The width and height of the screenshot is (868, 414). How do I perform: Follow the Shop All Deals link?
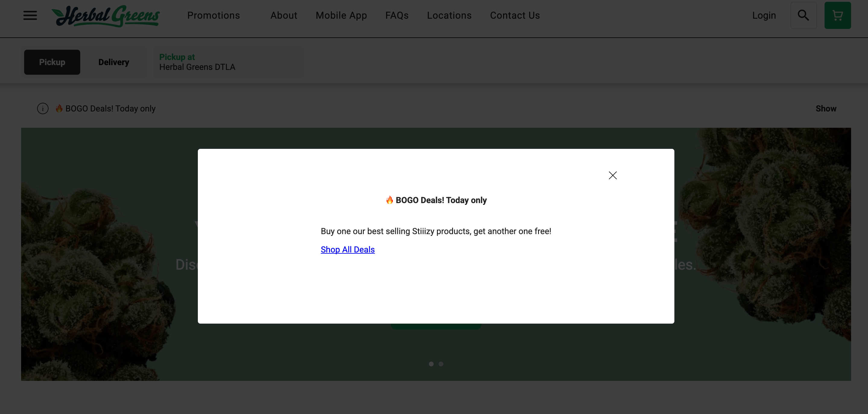pyautogui.click(x=347, y=249)
